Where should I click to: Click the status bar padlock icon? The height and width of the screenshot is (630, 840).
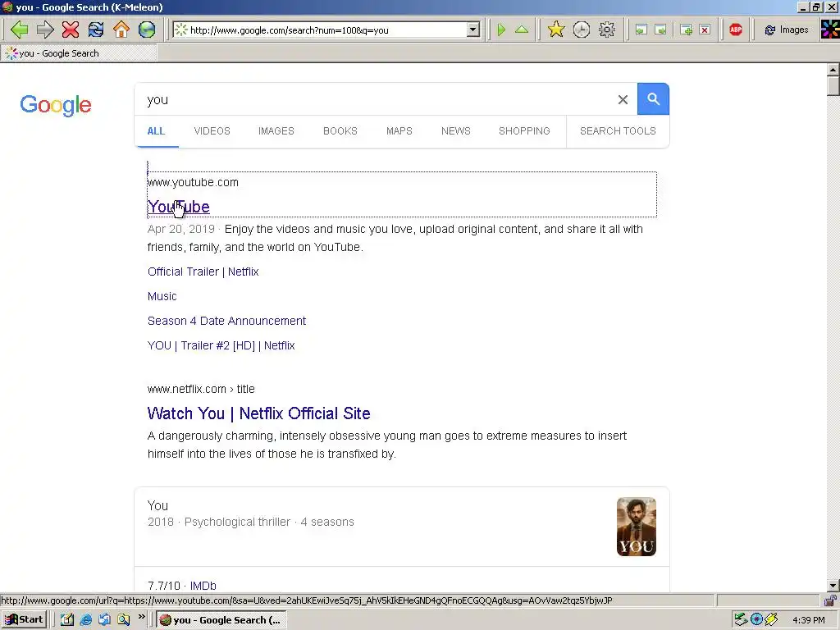pos(830,600)
